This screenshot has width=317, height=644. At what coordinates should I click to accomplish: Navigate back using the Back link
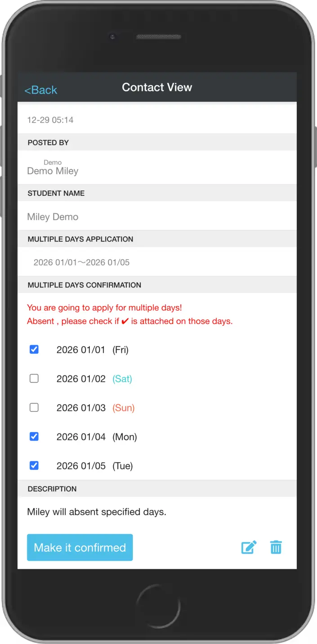(x=40, y=90)
